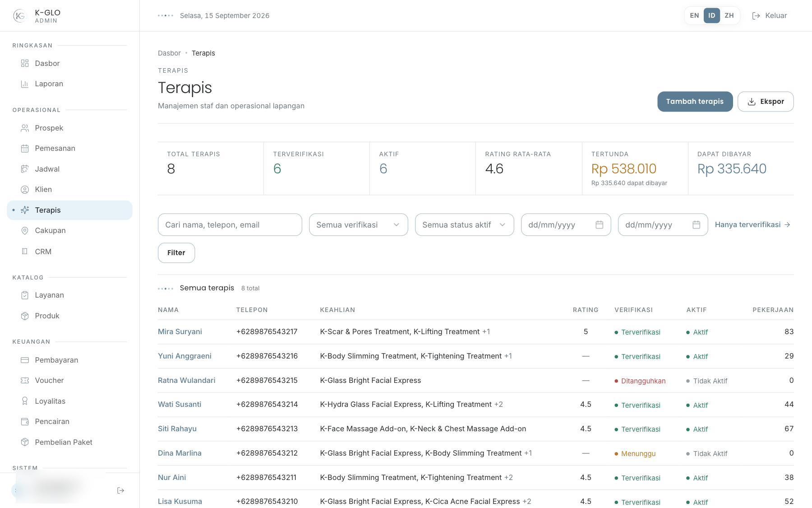This screenshot has width=812, height=508.
Task: Click the Dasbor breadcrumb
Action: (169, 53)
